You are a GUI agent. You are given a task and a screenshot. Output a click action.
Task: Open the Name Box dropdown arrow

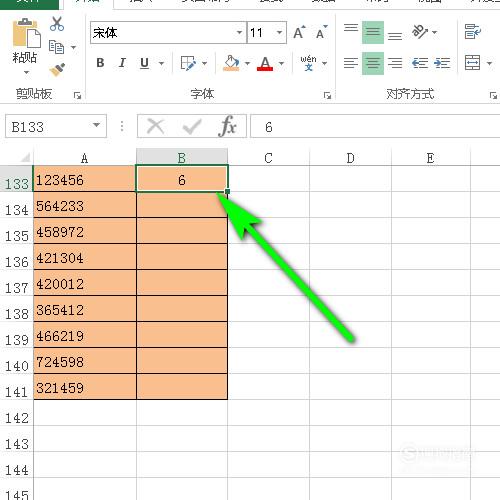(x=96, y=125)
